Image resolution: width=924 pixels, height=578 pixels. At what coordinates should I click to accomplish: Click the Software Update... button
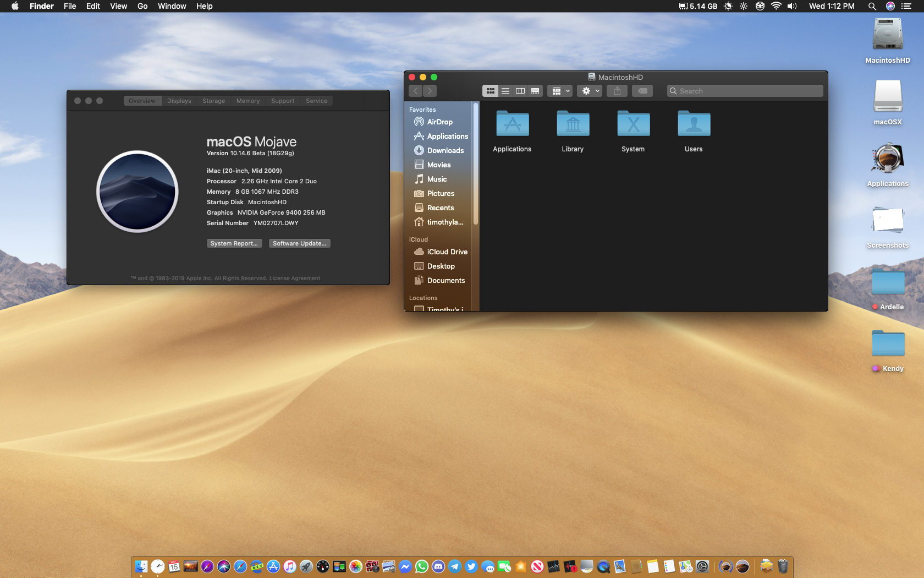pyautogui.click(x=300, y=243)
